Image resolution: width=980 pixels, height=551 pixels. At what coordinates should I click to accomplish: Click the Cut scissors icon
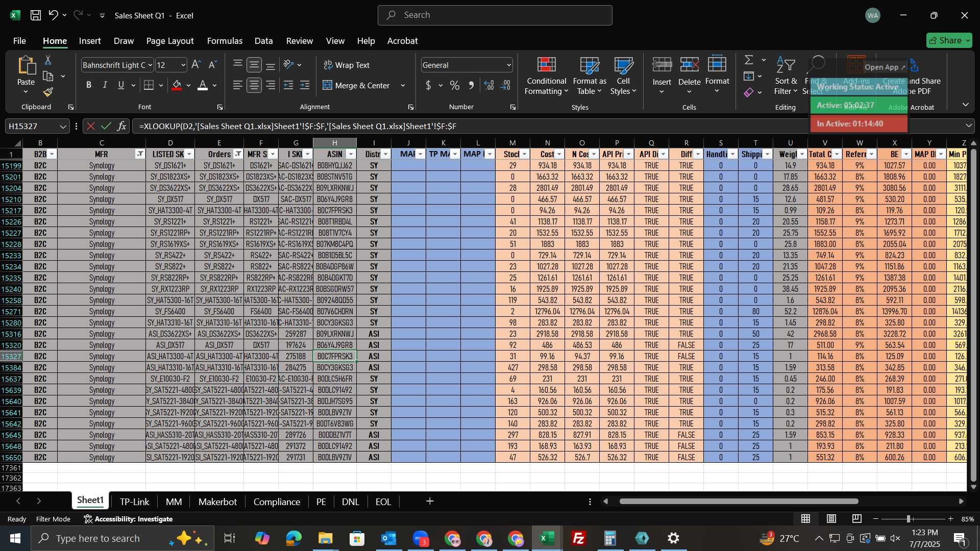tap(48, 60)
